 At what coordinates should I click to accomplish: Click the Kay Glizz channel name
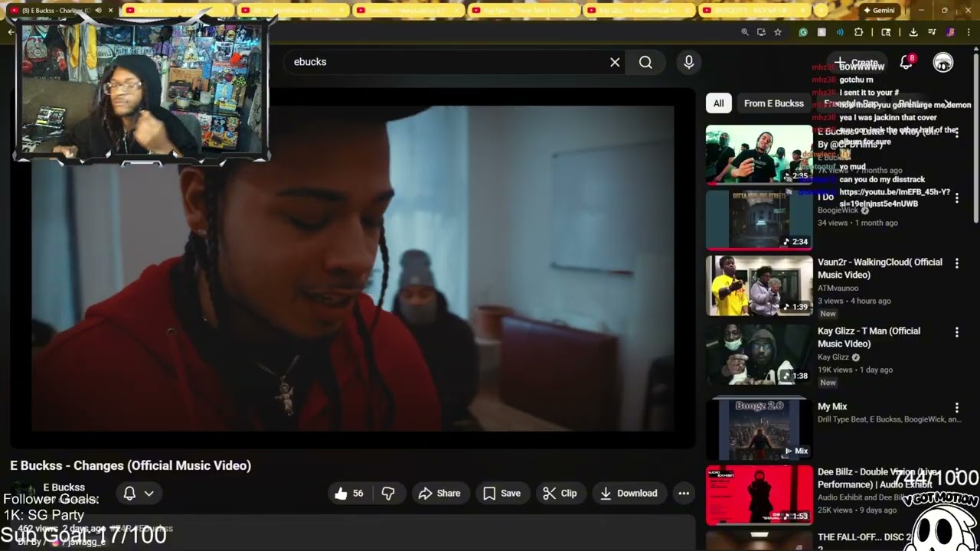click(x=833, y=357)
